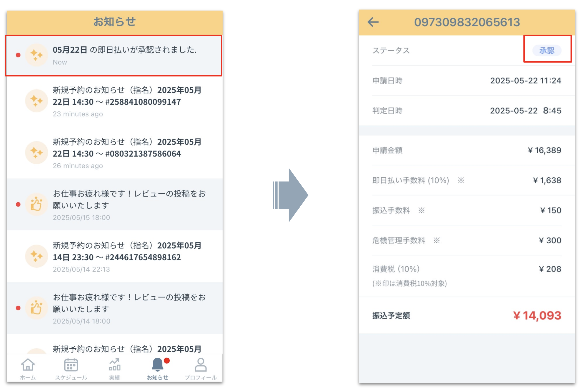Screen dimensions: 588x392
Task: Open the ホーム tab house icon
Action: coord(28,365)
